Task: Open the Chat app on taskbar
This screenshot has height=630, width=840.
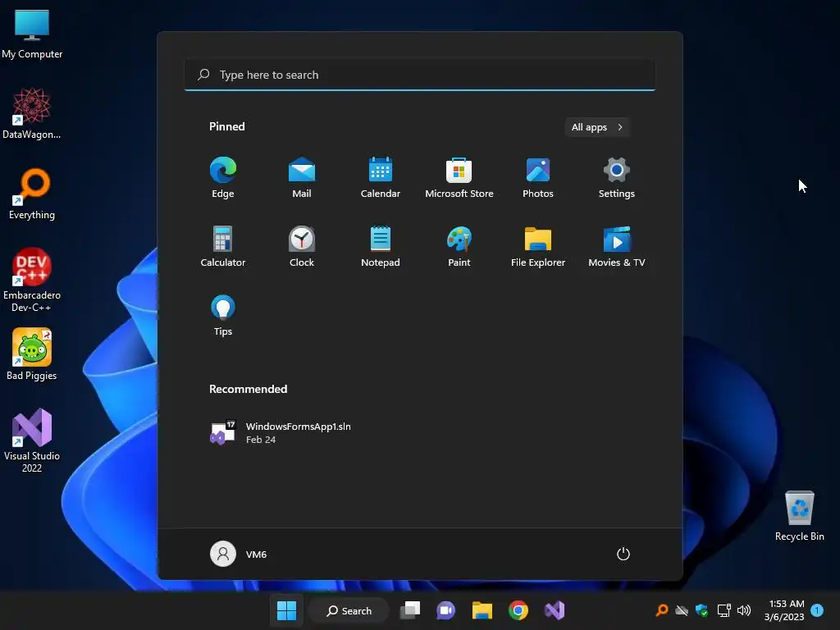Action: click(x=445, y=610)
